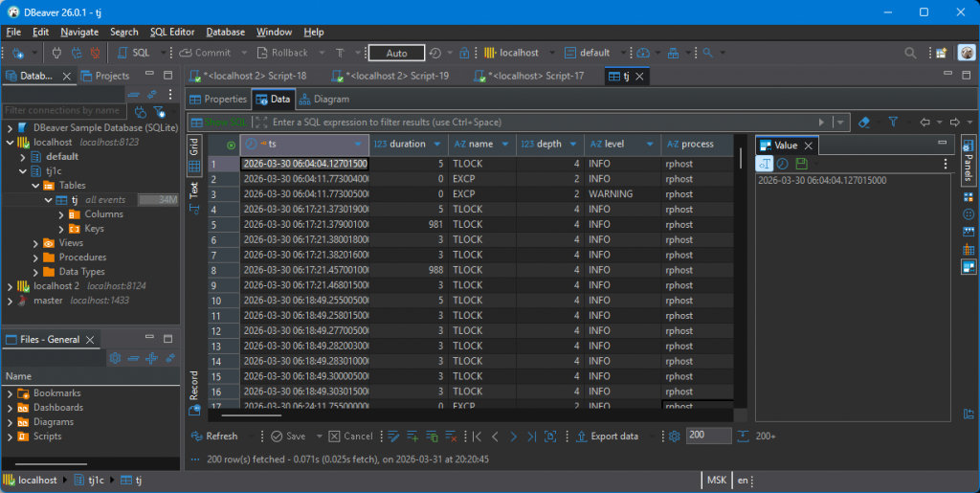The width and height of the screenshot is (980, 493).
Task: Jump to last row arrow icon
Action: pos(531,436)
